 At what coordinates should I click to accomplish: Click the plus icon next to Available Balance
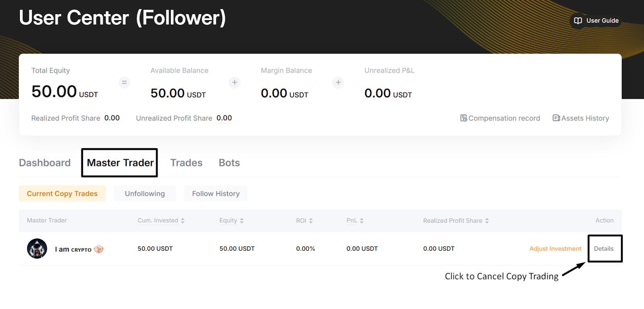click(235, 82)
